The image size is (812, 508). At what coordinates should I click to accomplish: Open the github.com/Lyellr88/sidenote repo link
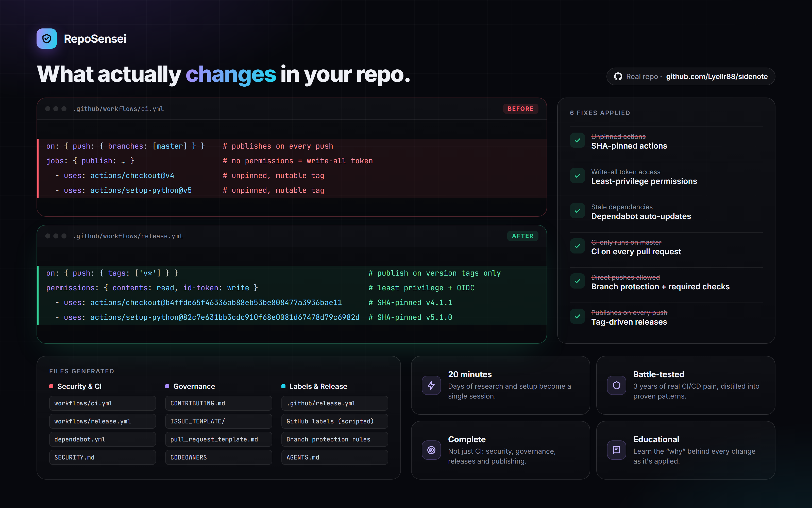pyautogui.click(x=717, y=77)
